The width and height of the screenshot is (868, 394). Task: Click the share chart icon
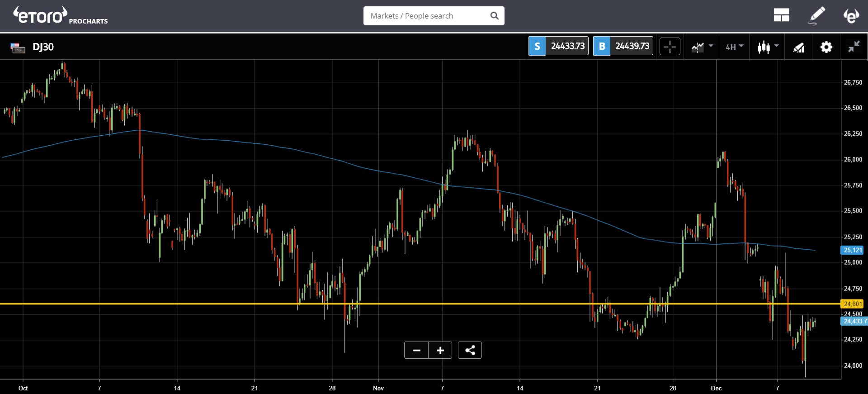coord(470,350)
